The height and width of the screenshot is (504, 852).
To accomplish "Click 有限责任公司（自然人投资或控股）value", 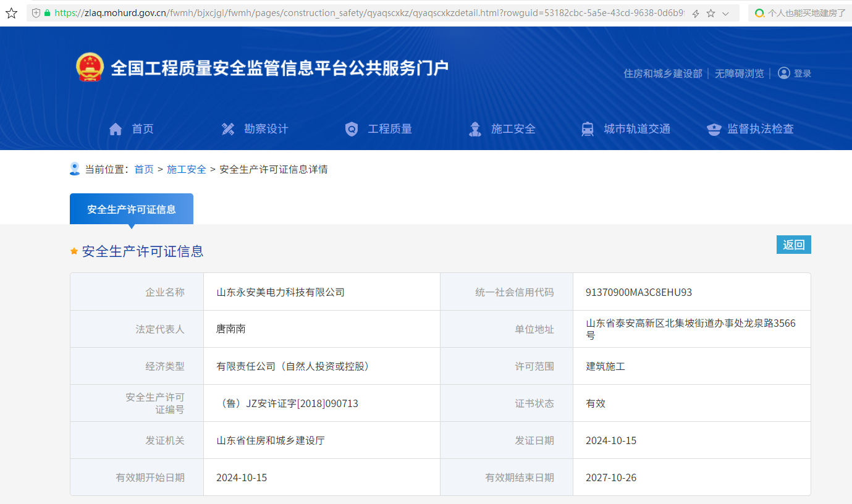I will pos(294,366).
